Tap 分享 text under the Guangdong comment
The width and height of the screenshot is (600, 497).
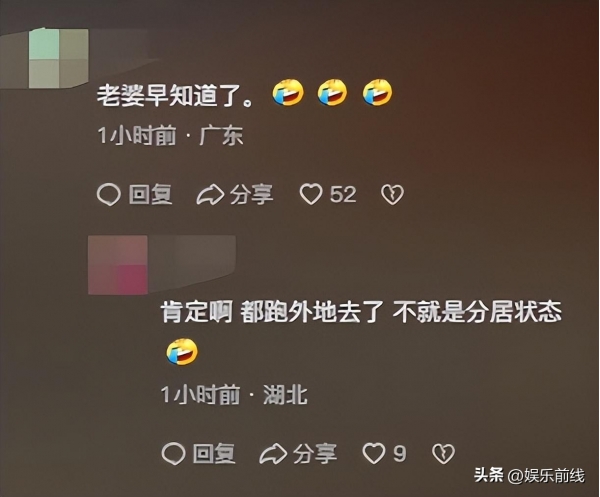coord(251,194)
